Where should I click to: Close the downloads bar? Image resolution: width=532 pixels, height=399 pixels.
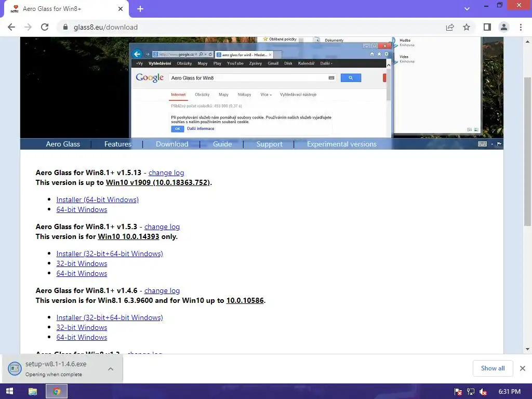523,368
